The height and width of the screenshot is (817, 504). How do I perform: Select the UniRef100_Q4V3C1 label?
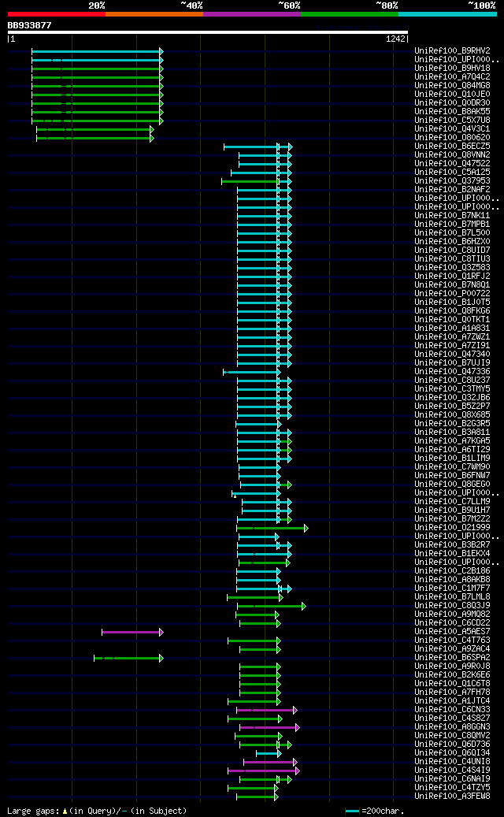(x=452, y=128)
